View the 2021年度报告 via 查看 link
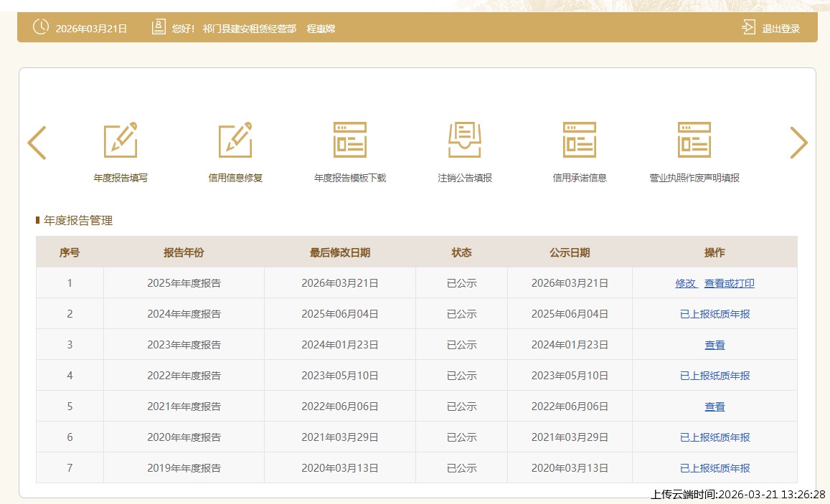Viewport: 830px width, 504px height. coord(715,406)
